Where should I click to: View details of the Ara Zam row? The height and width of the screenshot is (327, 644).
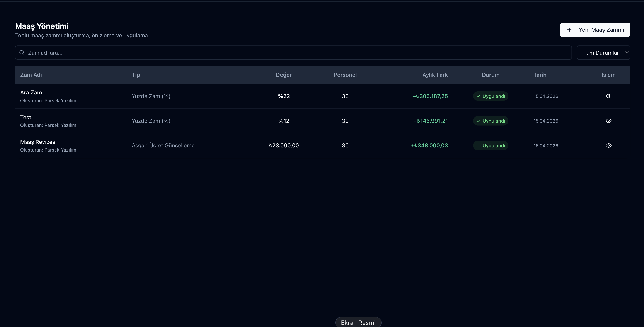pos(608,96)
